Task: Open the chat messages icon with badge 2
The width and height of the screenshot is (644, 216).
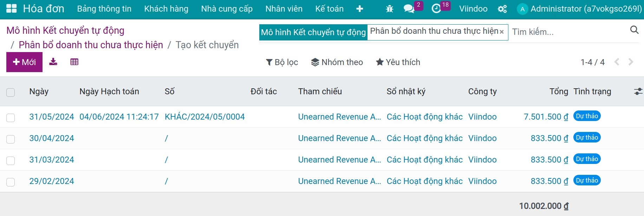Action: click(409, 9)
